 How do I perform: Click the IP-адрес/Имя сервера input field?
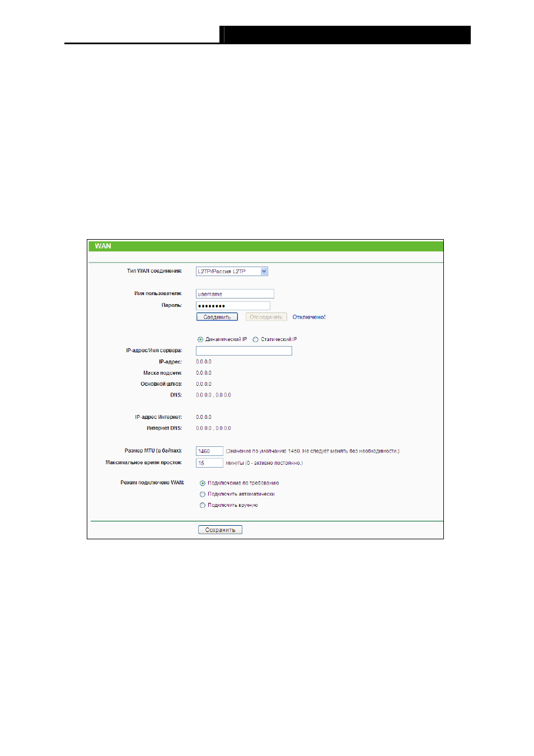[x=243, y=351]
